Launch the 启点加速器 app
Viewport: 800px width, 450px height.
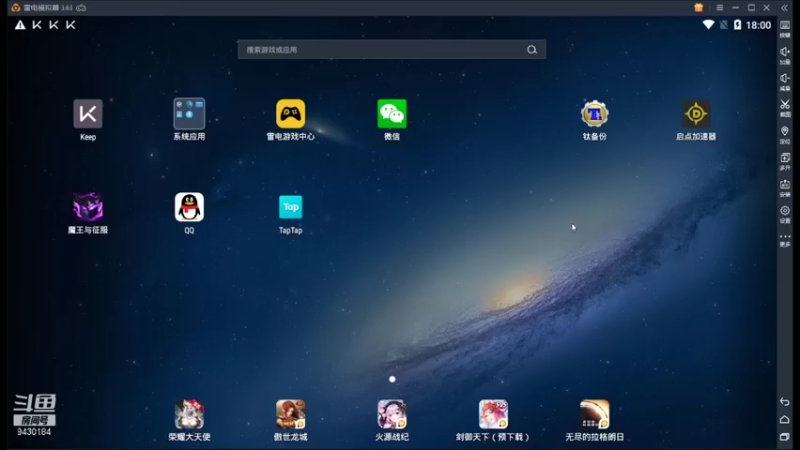point(696,114)
